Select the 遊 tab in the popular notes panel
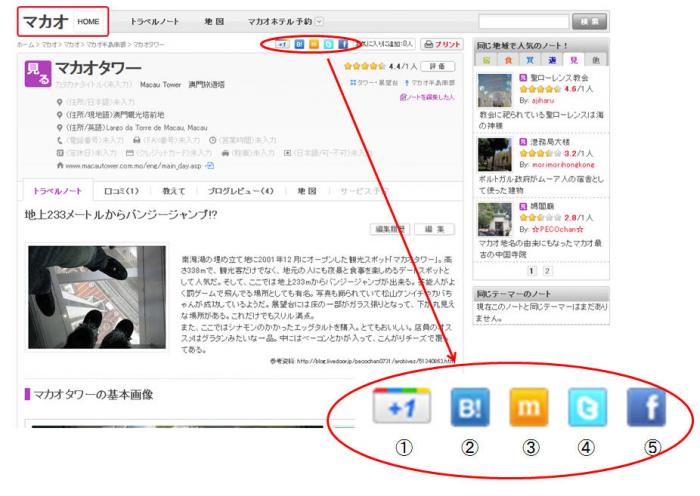Viewport: 700px width, 496px height. coord(552,60)
